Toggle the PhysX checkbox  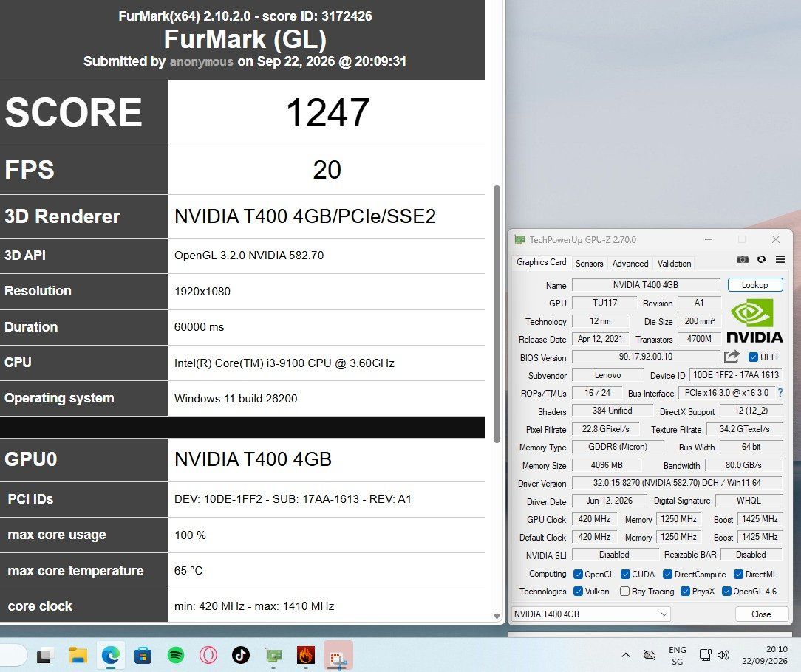[x=686, y=592]
